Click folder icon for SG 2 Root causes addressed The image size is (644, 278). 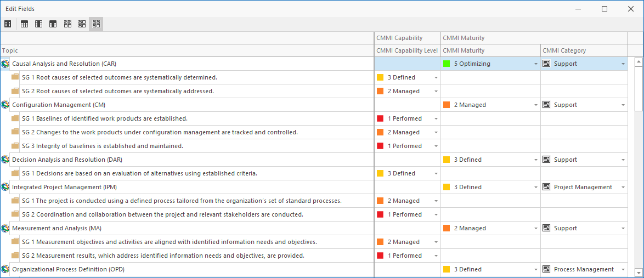coord(15,90)
